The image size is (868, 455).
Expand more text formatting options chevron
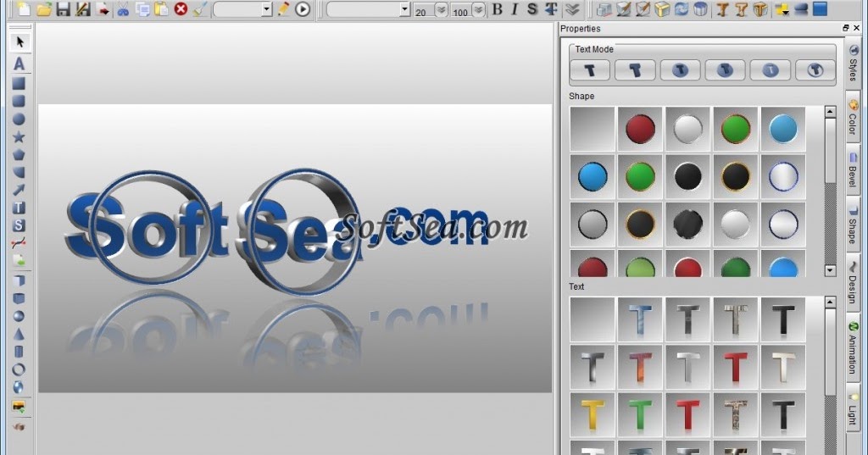coord(572,8)
